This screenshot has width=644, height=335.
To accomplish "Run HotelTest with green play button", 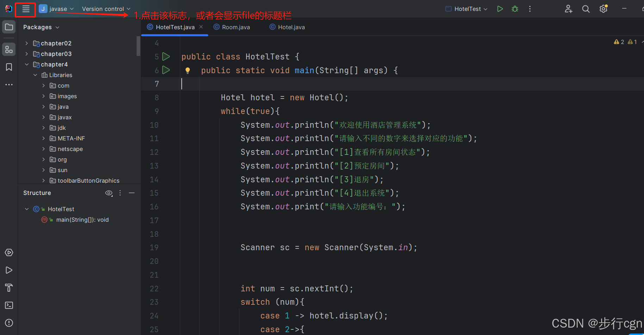I will tap(500, 9).
